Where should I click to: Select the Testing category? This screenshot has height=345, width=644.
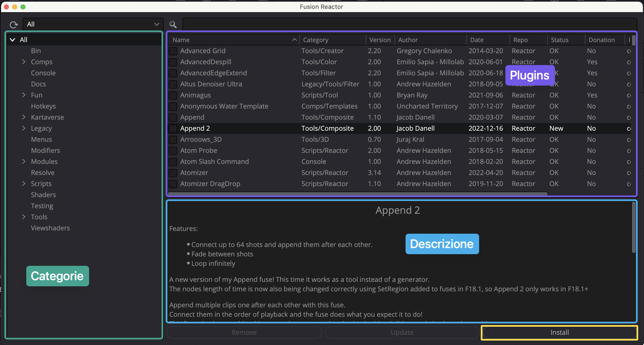(x=42, y=206)
